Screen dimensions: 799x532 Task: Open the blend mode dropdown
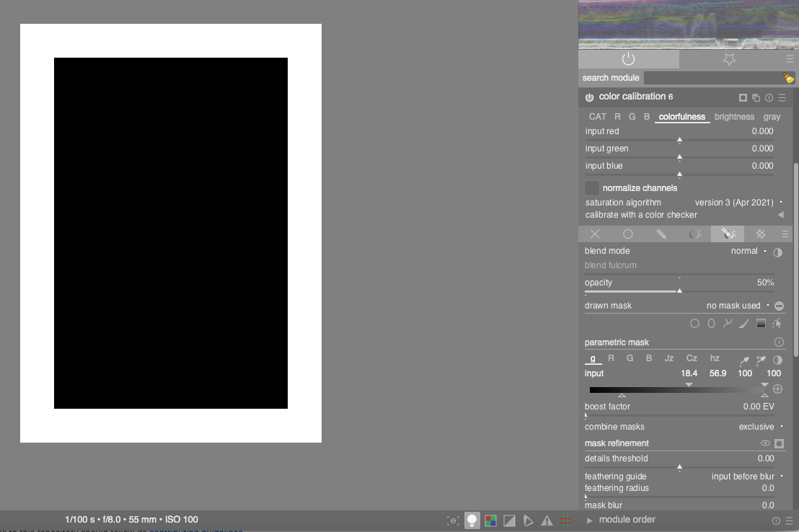745,251
